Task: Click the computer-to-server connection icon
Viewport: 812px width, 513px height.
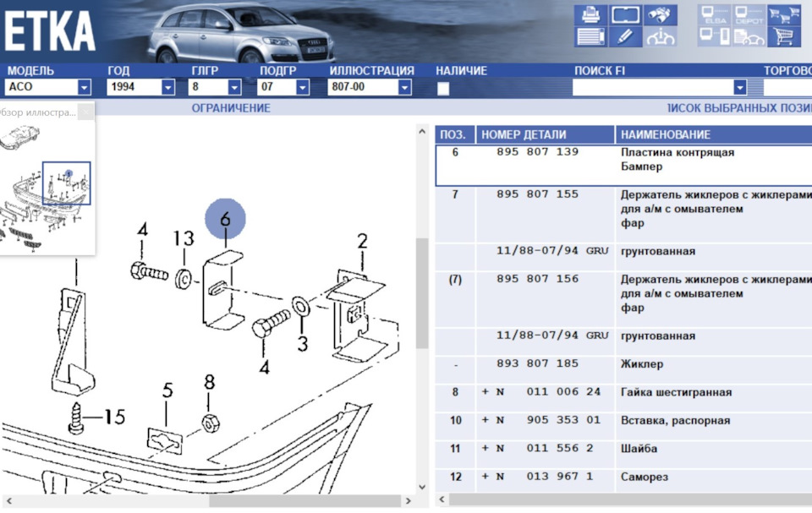Action: [714, 36]
